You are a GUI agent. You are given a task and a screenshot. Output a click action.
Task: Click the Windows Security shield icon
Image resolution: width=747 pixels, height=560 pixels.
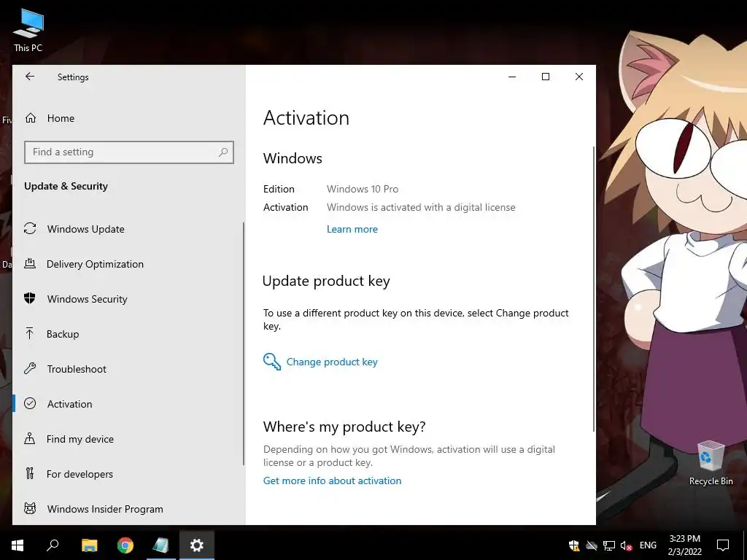click(x=29, y=298)
